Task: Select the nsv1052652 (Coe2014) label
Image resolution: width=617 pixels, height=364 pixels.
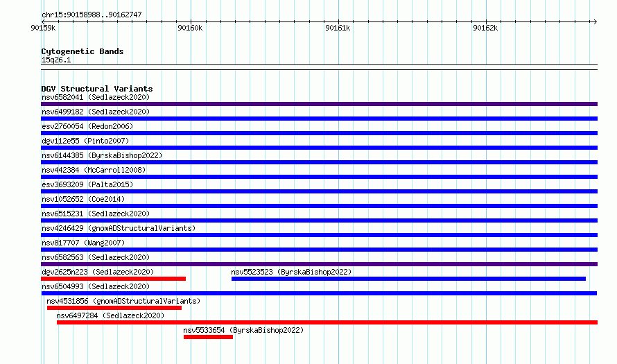Action: click(x=83, y=199)
